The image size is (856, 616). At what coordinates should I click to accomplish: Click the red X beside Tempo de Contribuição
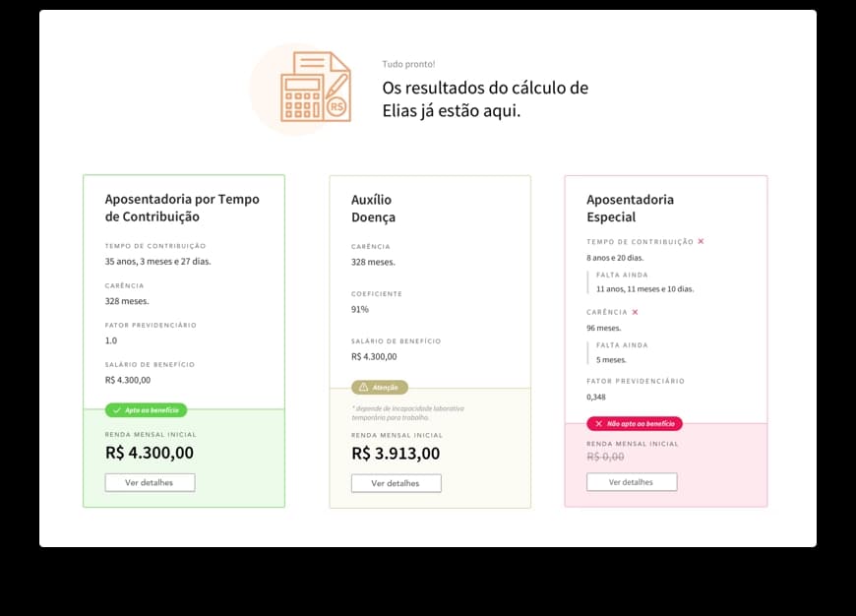pyautogui.click(x=701, y=242)
